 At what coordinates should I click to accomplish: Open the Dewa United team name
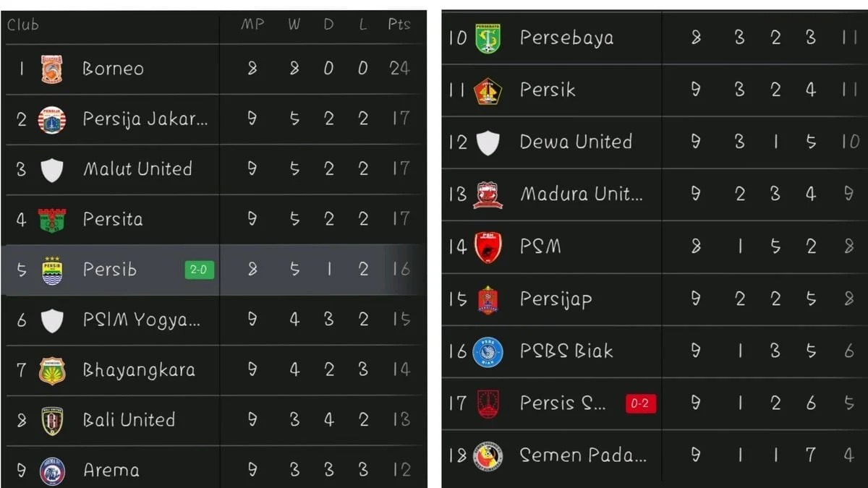click(576, 142)
